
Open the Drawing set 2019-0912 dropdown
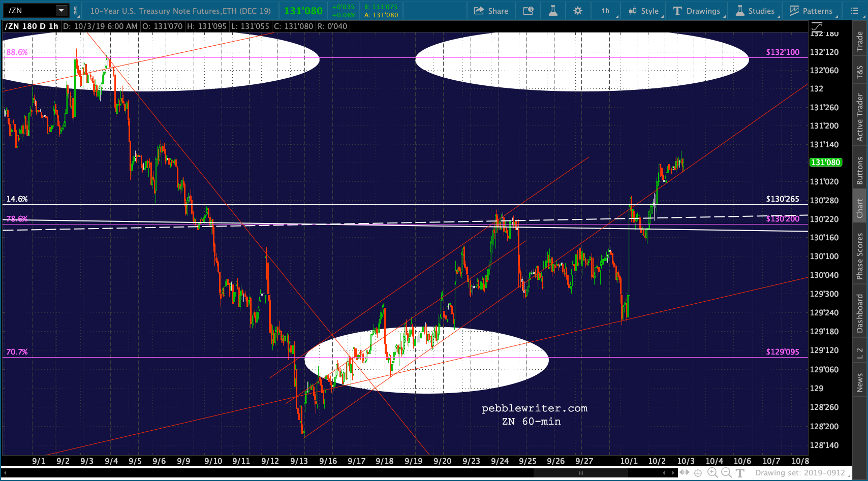click(802, 473)
